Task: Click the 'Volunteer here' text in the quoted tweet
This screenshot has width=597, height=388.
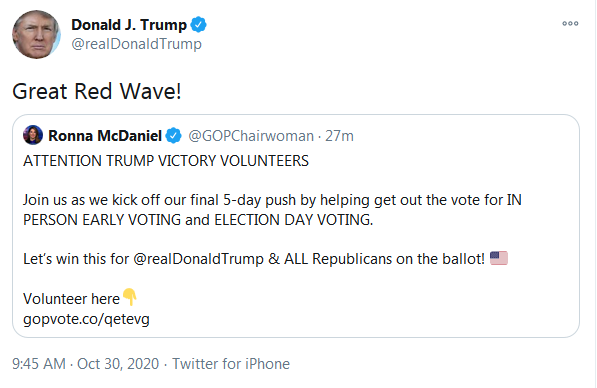Action: 72,299
